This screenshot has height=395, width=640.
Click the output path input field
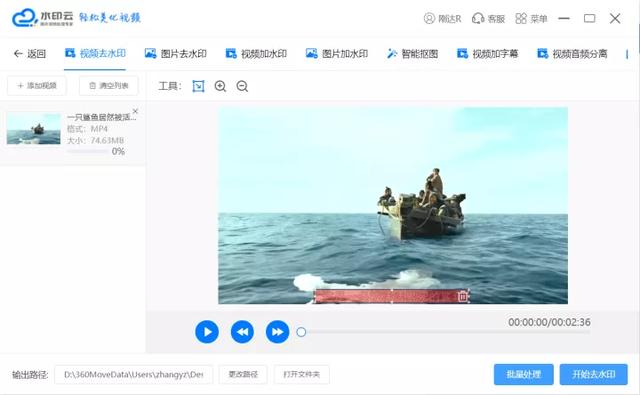(133, 375)
